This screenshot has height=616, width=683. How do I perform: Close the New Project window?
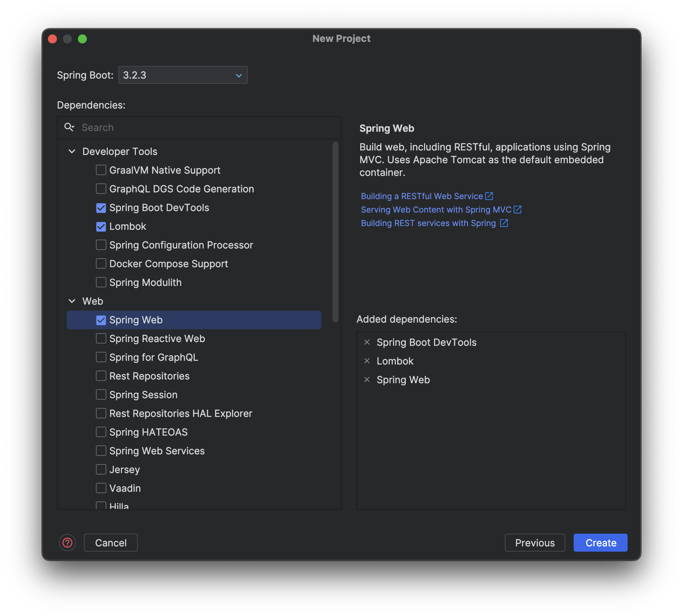pyautogui.click(x=52, y=39)
